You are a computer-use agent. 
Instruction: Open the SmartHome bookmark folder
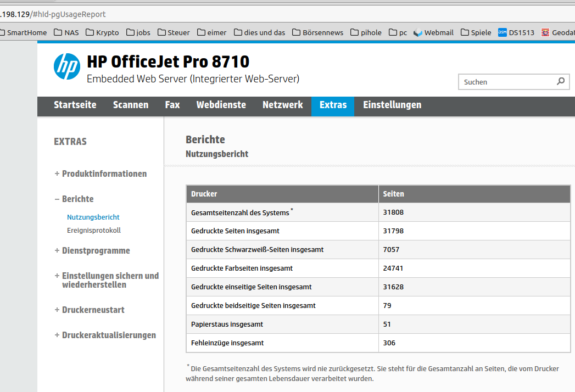(23, 32)
